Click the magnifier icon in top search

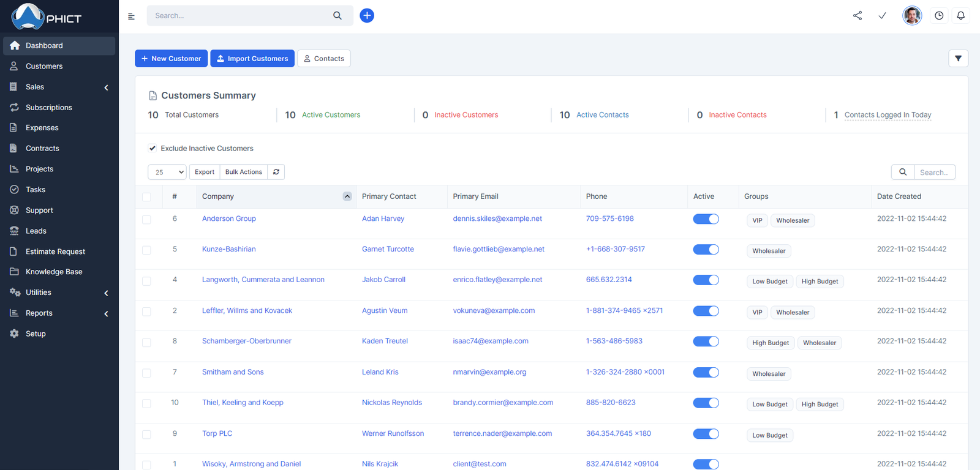(337, 16)
